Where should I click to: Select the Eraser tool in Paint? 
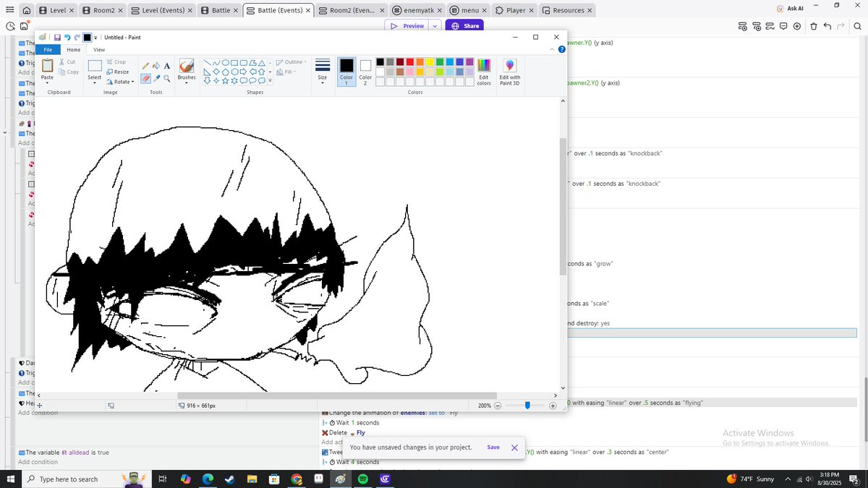145,78
